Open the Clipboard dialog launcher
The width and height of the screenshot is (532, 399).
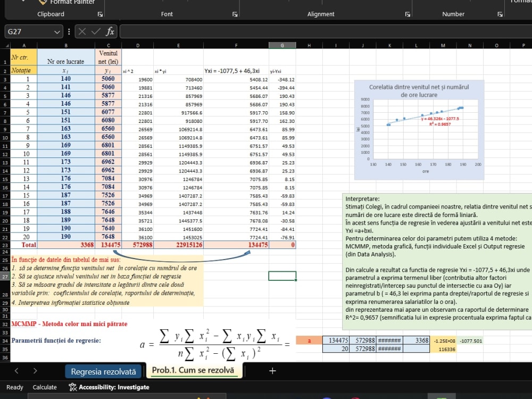[100, 14]
